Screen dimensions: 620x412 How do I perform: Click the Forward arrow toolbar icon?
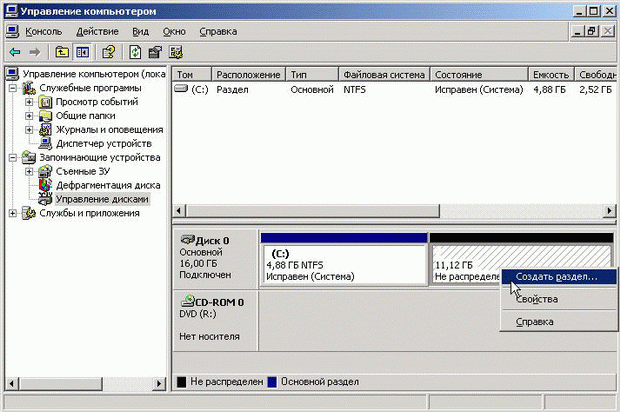click(x=35, y=52)
